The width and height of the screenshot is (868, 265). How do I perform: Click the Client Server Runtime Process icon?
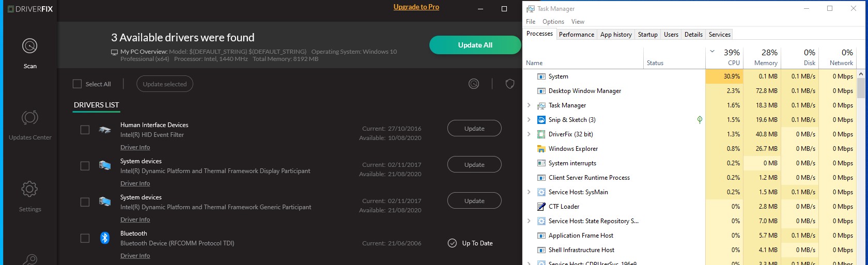[x=541, y=178]
